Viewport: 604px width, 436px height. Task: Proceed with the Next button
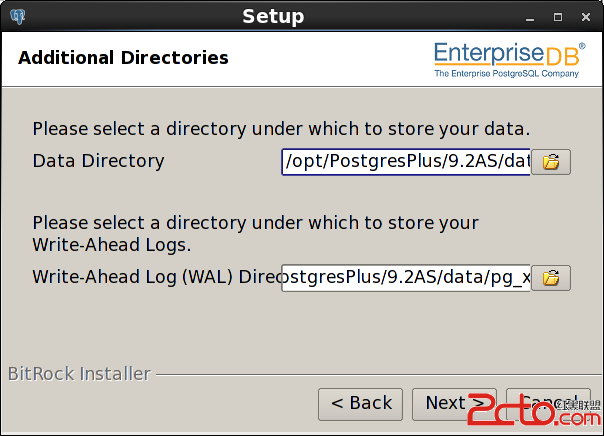point(455,404)
